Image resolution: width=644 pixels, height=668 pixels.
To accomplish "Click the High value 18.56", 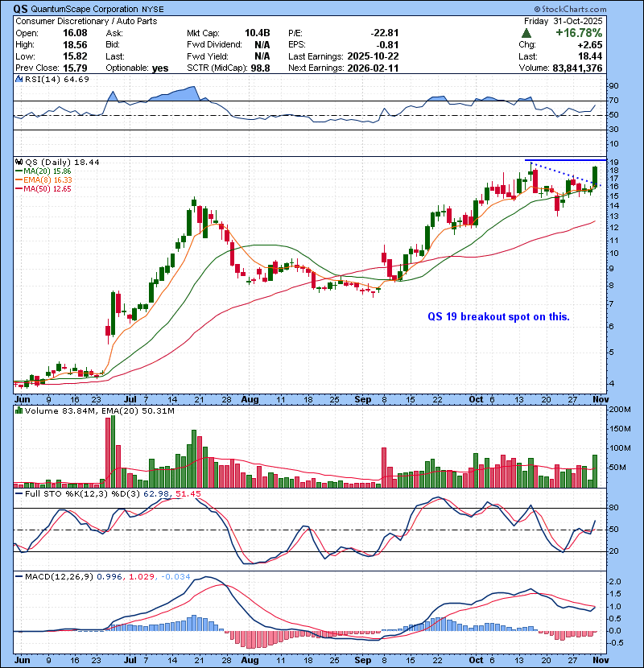I will pyautogui.click(x=75, y=45).
